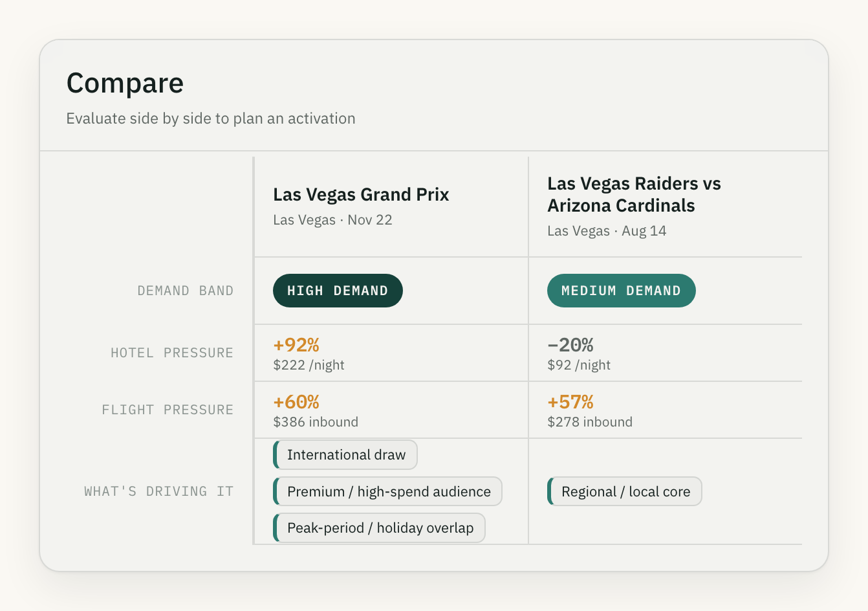This screenshot has width=868, height=611.
Task: Select the International draw tag
Action: tap(345, 455)
